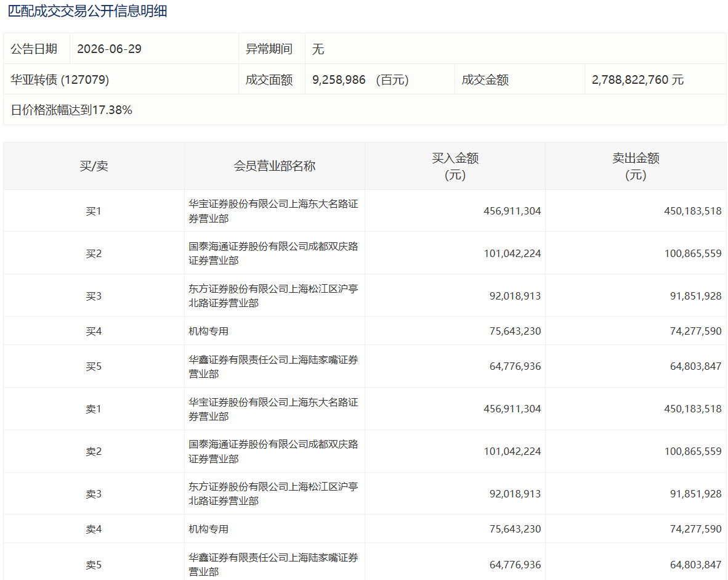The image size is (728, 580).
Task: Select the 卖2 row label
Action: (x=94, y=451)
